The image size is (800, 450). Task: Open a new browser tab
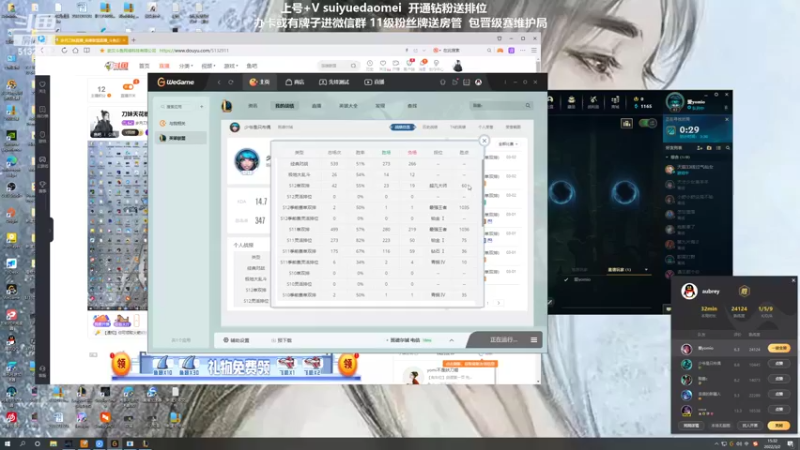134,40
